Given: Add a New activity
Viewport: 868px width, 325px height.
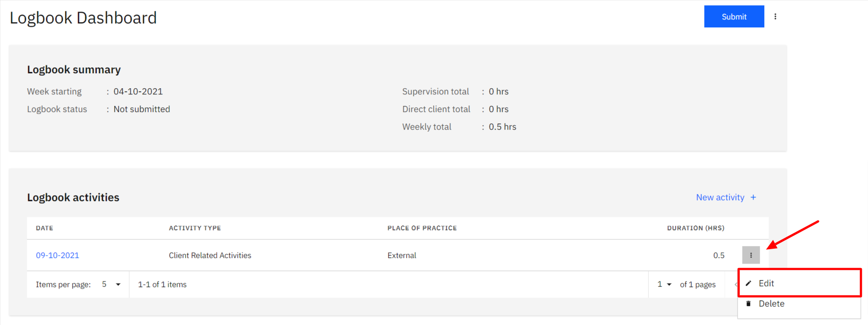Looking at the screenshot, I should coord(726,197).
